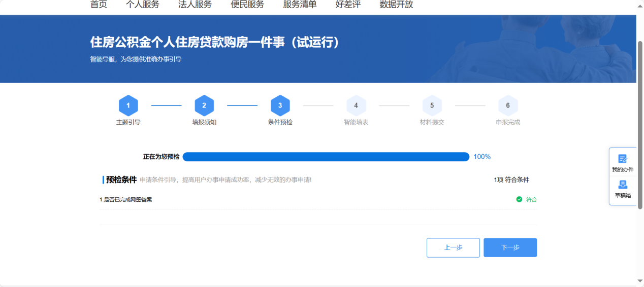
Task: Click the 1.是否已完成网签备案 row
Action: coord(318,199)
